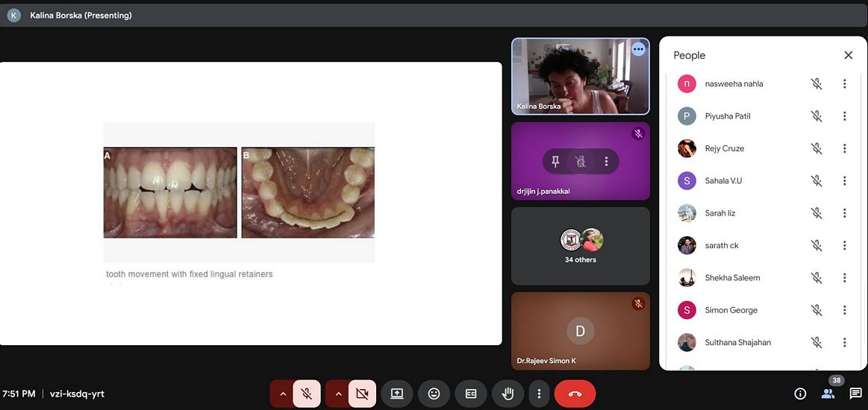Open more options for Piyusha Patil
The width and height of the screenshot is (868, 410).
[845, 116]
